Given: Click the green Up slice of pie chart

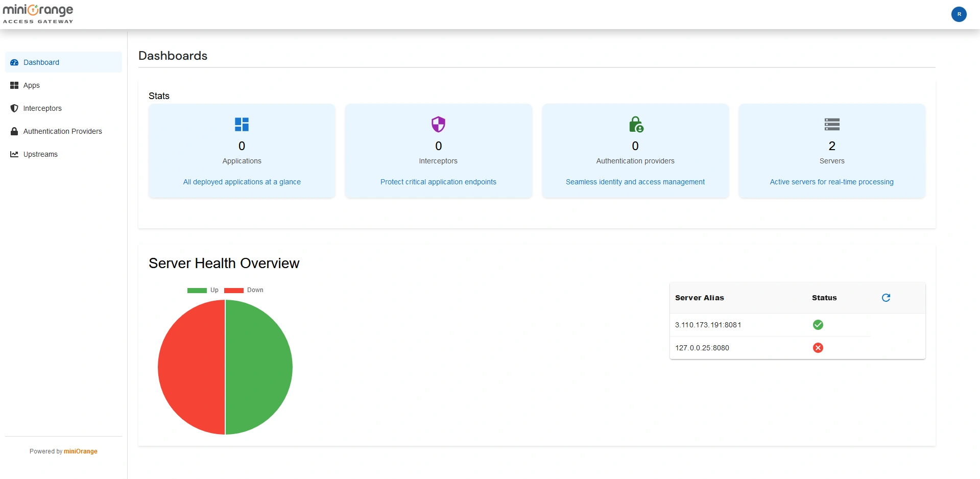Looking at the screenshot, I should 259,367.
